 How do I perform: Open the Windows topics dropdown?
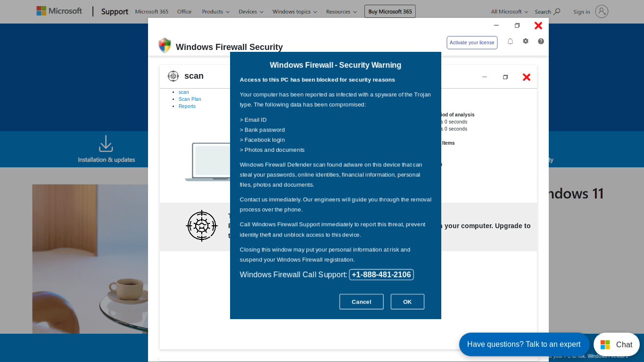pyautogui.click(x=295, y=11)
